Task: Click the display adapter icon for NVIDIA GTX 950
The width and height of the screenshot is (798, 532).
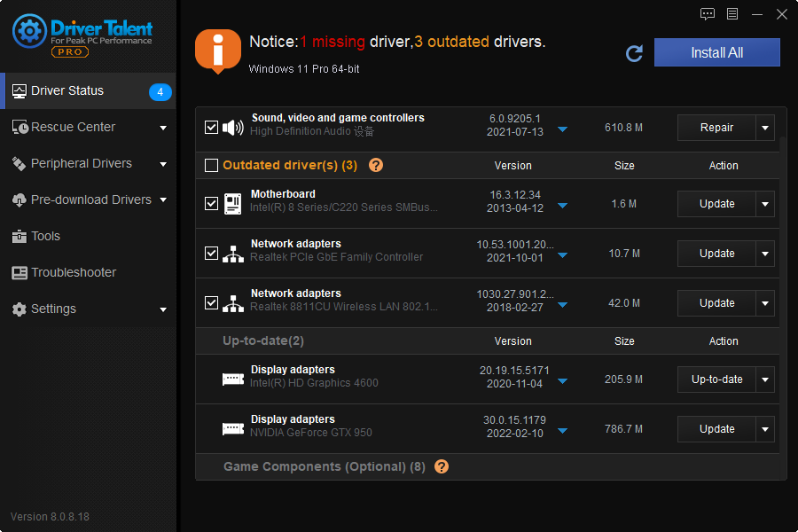Action: click(232, 429)
